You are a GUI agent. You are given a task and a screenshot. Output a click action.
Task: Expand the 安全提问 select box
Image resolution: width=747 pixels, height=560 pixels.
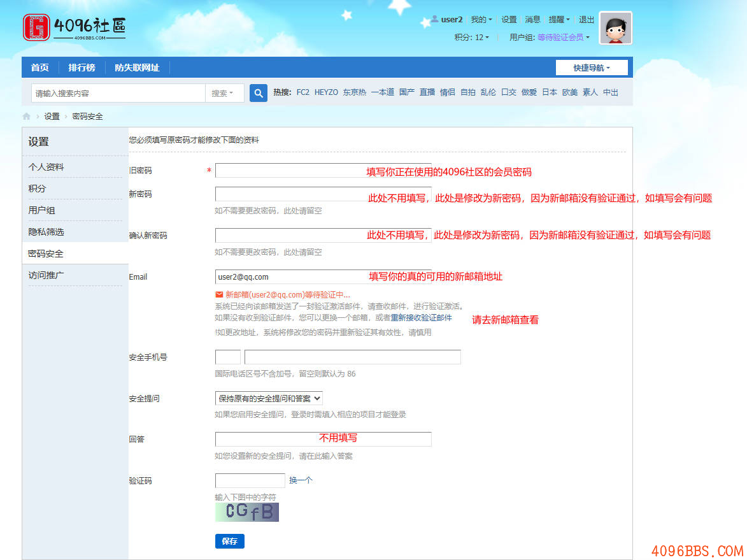pos(269,398)
